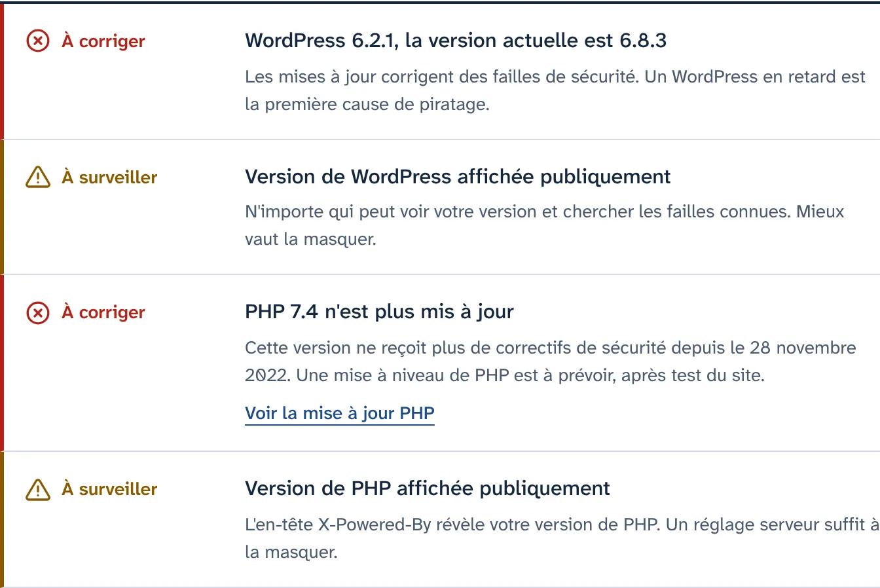Screen dimensions: 880x588
Task: Click the red error icon beside WordPress 6.2.1
Action: [38, 41]
